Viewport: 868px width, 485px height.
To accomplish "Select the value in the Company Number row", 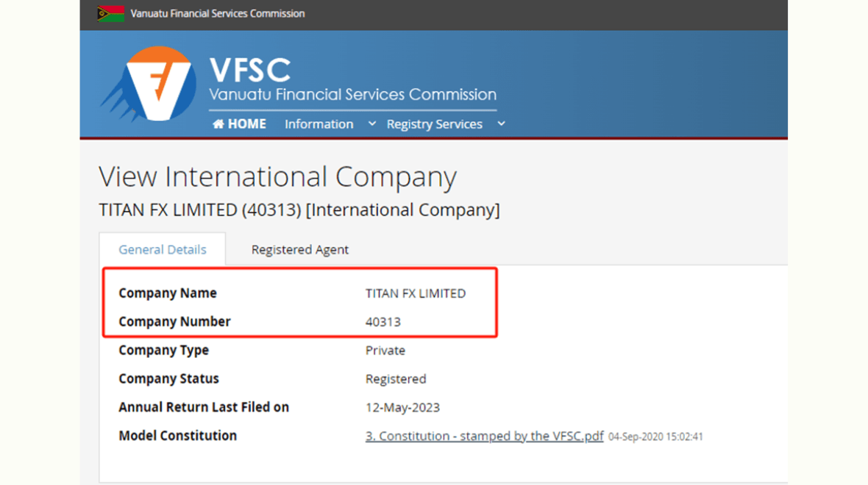I will click(383, 322).
